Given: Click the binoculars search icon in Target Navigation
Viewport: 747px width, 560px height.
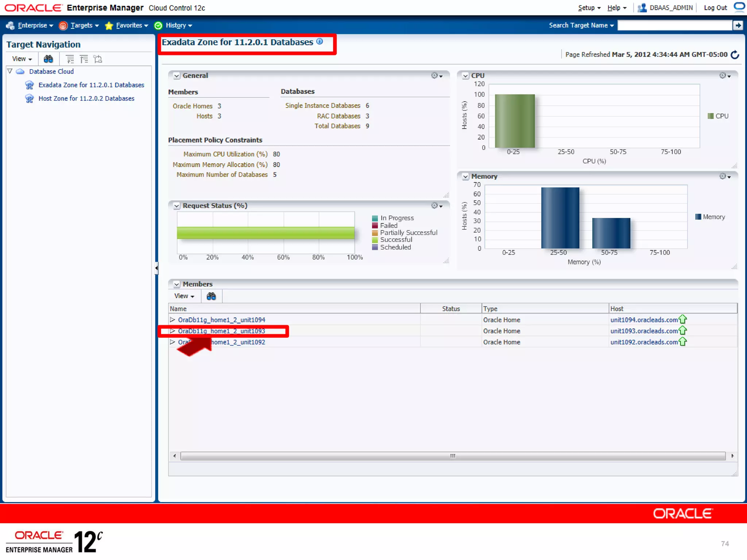Looking at the screenshot, I should pos(48,59).
